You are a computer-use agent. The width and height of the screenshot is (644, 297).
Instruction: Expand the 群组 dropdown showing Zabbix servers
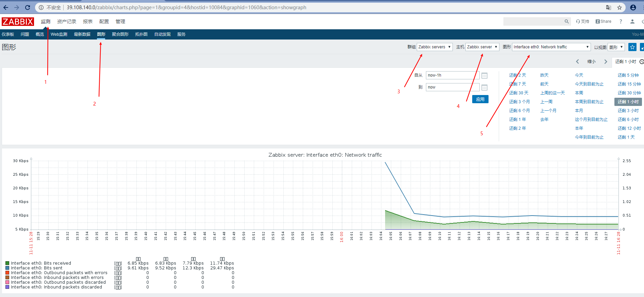pos(434,47)
